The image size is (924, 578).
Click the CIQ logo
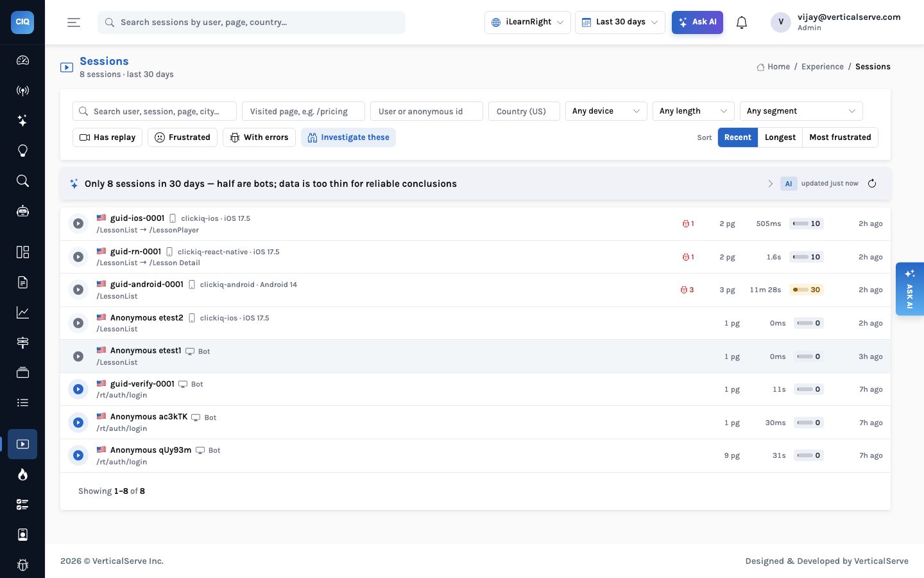[22, 22]
